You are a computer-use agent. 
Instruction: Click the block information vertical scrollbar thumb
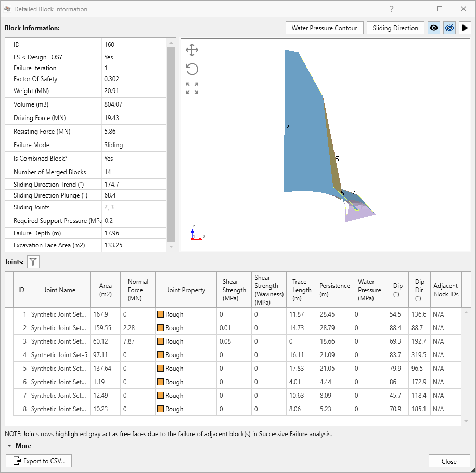click(x=171, y=144)
